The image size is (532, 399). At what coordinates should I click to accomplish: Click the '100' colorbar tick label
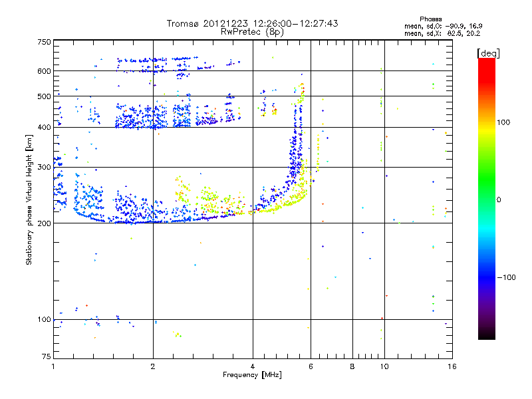pos(503,122)
